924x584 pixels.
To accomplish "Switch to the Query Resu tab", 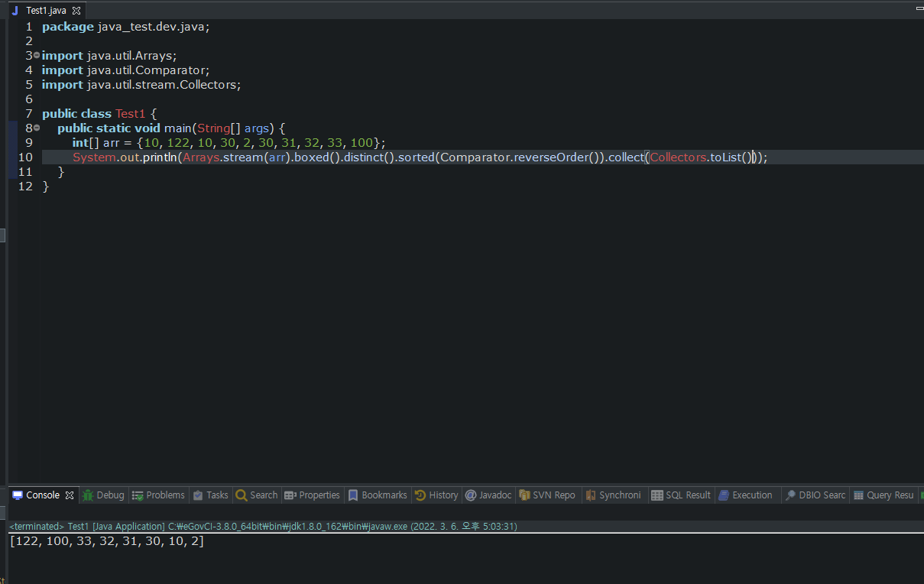I will tap(883, 495).
